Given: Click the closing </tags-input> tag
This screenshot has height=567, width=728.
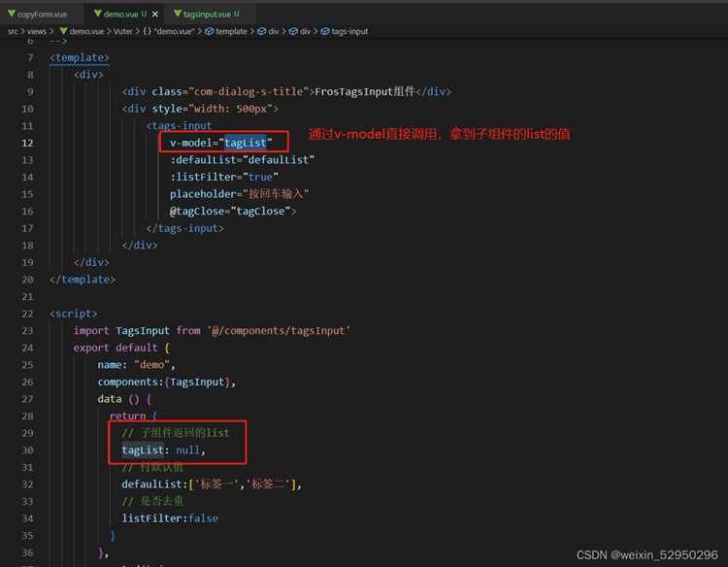Looking at the screenshot, I should 184,228.
